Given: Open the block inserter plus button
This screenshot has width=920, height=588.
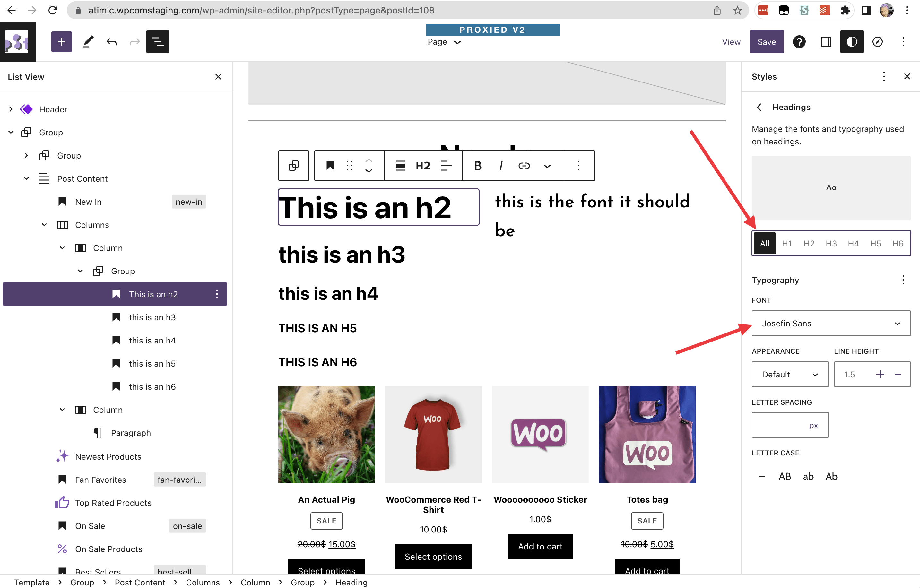Looking at the screenshot, I should (x=62, y=42).
